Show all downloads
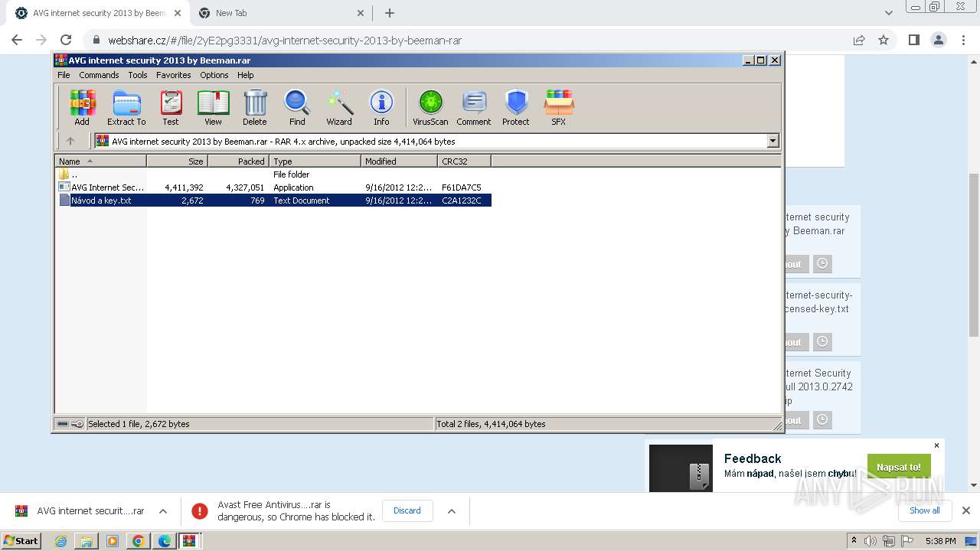Viewport: 980px width, 551px height. coord(925,510)
